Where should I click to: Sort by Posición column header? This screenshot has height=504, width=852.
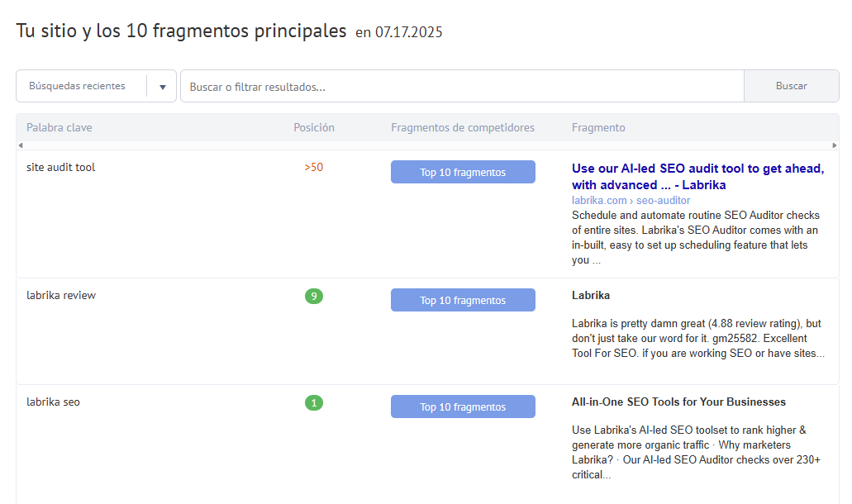(x=314, y=127)
